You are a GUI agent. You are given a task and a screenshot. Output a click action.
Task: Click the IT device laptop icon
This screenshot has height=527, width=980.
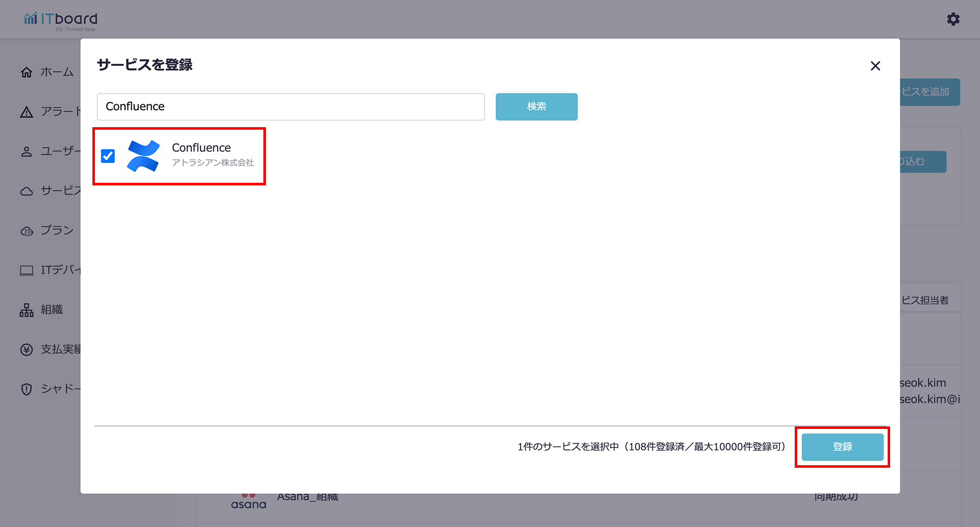click(x=27, y=270)
